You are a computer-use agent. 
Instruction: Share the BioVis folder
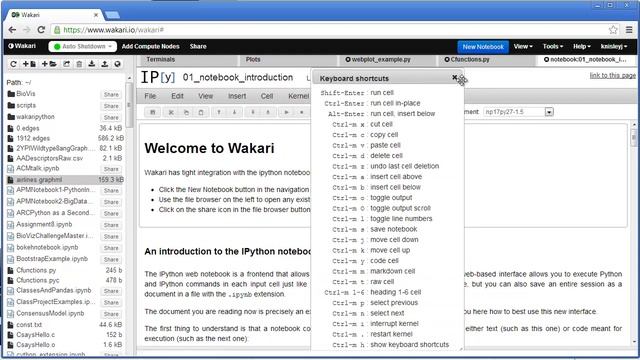pyautogui.click(x=111, y=94)
